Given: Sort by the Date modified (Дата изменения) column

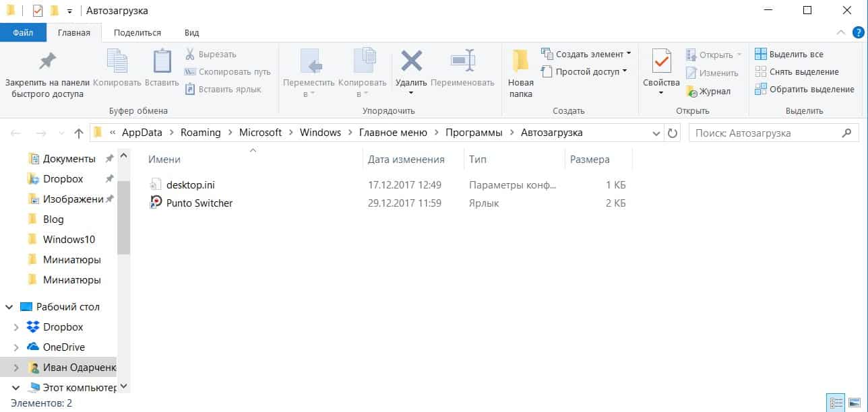Looking at the screenshot, I should [x=406, y=160].
